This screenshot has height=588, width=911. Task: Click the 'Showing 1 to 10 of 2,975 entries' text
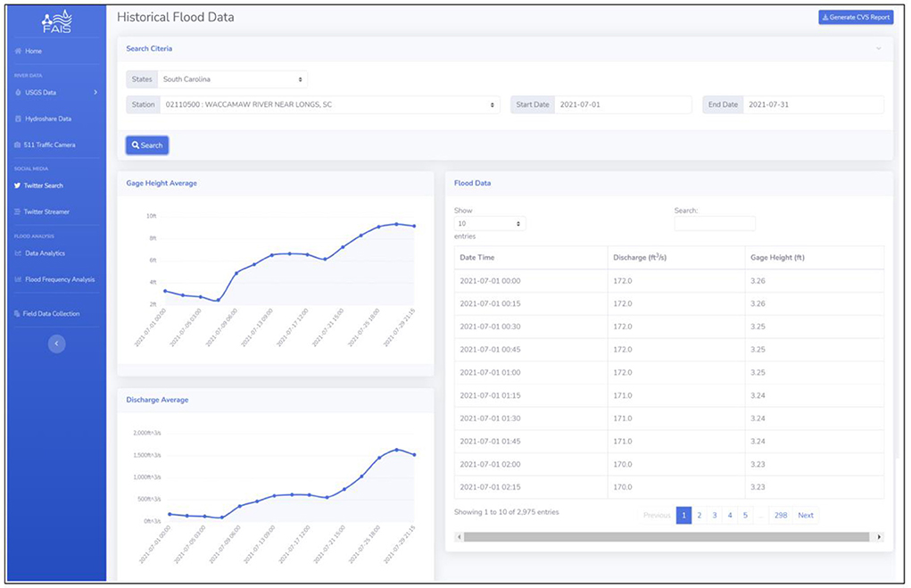coord(507,512)
